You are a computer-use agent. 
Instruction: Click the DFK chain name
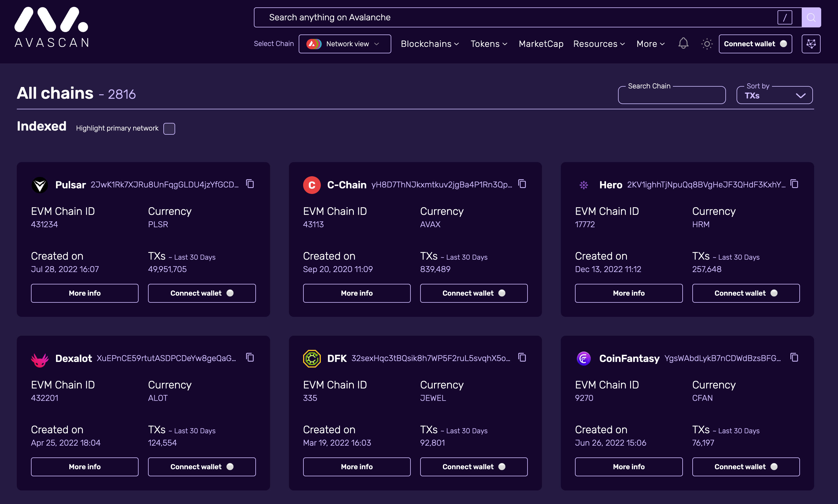click(337, 358)
